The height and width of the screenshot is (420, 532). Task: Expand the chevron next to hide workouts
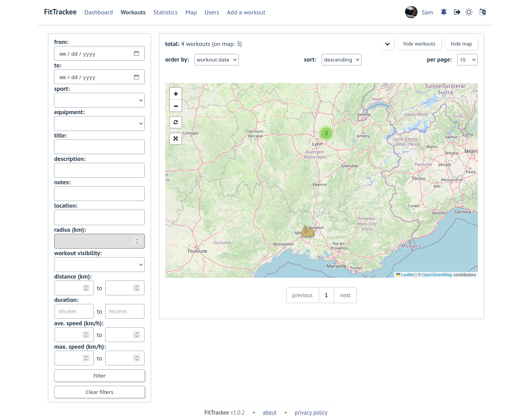(x=388, y=44)
